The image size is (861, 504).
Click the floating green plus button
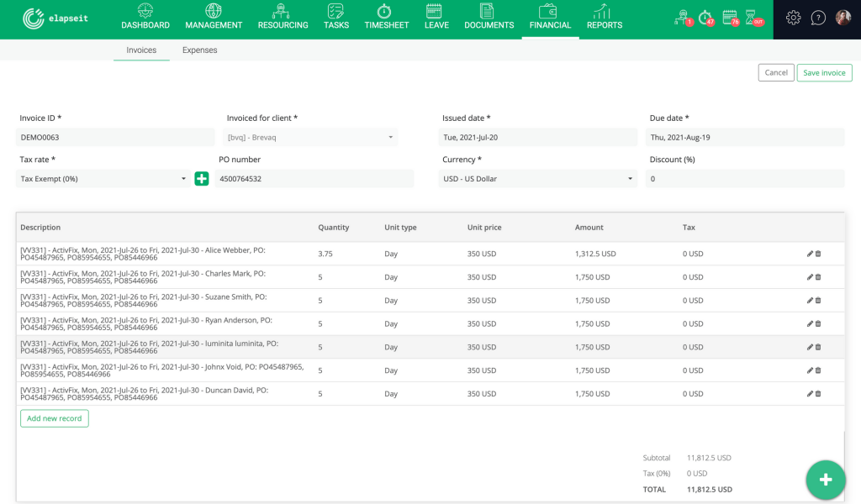click(x=826, y=480)
